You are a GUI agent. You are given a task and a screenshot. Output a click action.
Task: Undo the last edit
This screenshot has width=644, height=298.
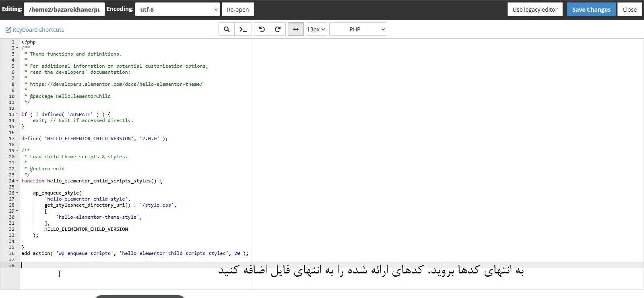click(262, 29)
